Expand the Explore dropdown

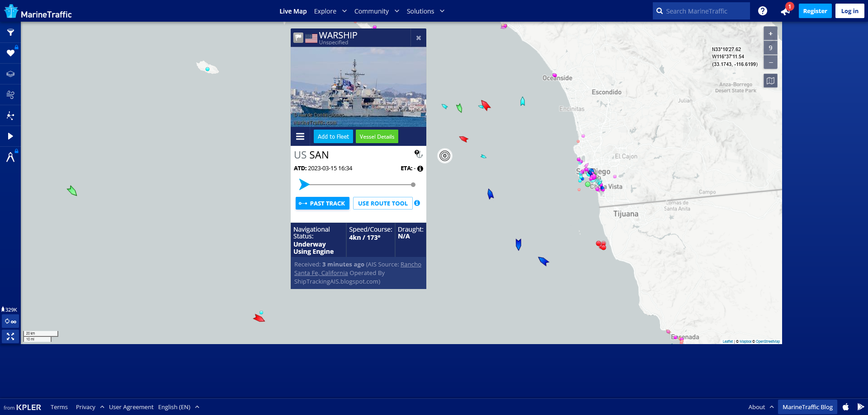point(330,11)
